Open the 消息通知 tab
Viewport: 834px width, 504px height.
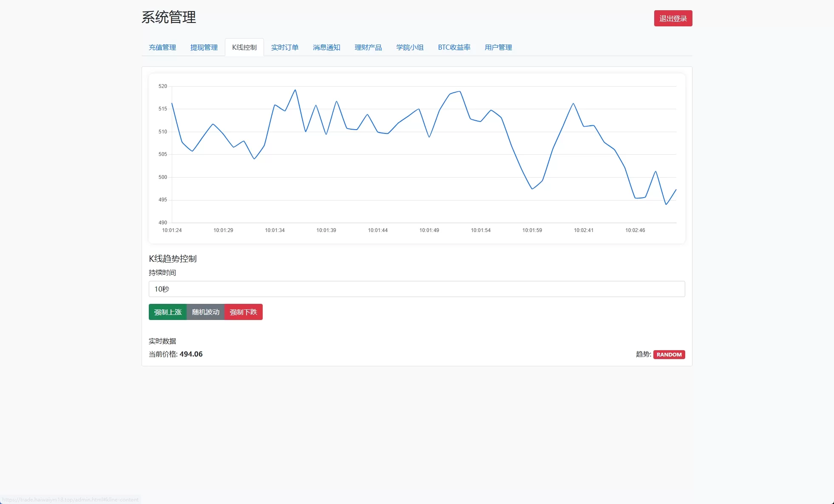click(x=326, y=47)
